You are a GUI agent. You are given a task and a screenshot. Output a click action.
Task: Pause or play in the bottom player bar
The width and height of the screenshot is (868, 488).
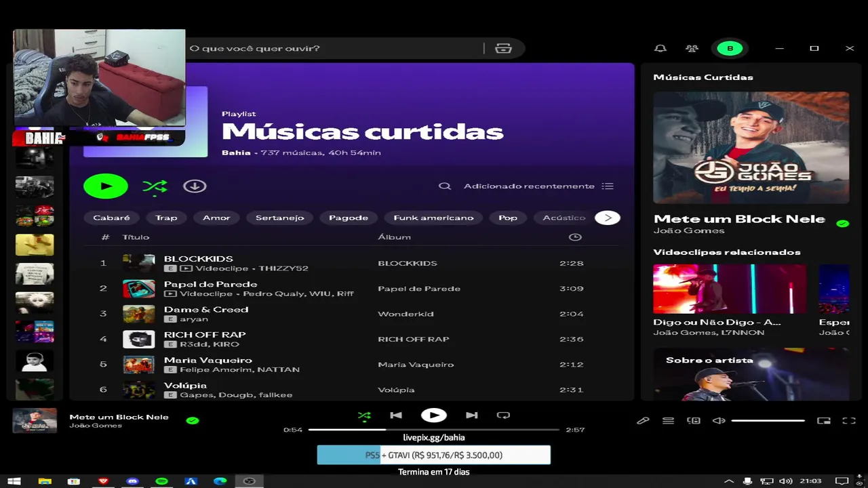pos(434,415)
